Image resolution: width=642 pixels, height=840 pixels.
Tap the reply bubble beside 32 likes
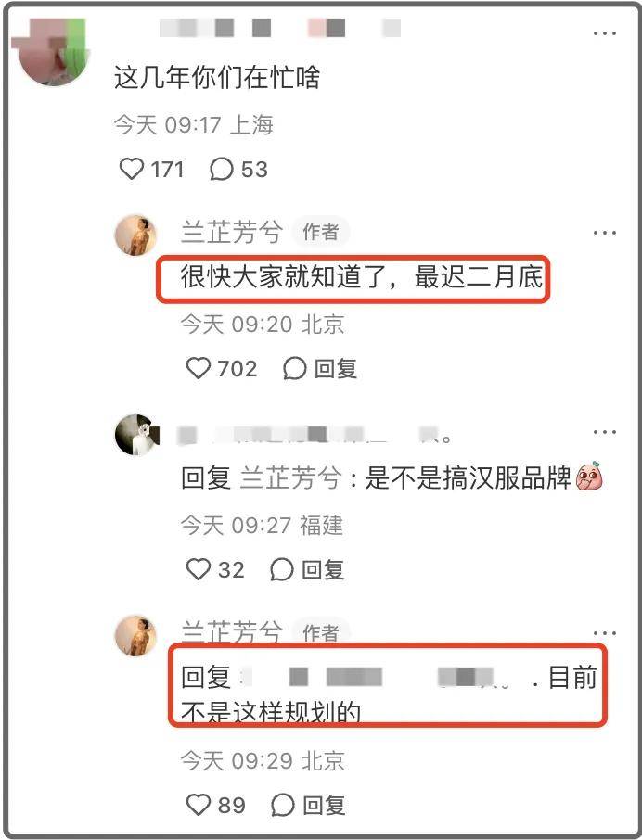pyautogui.click(x=282, y=569)
